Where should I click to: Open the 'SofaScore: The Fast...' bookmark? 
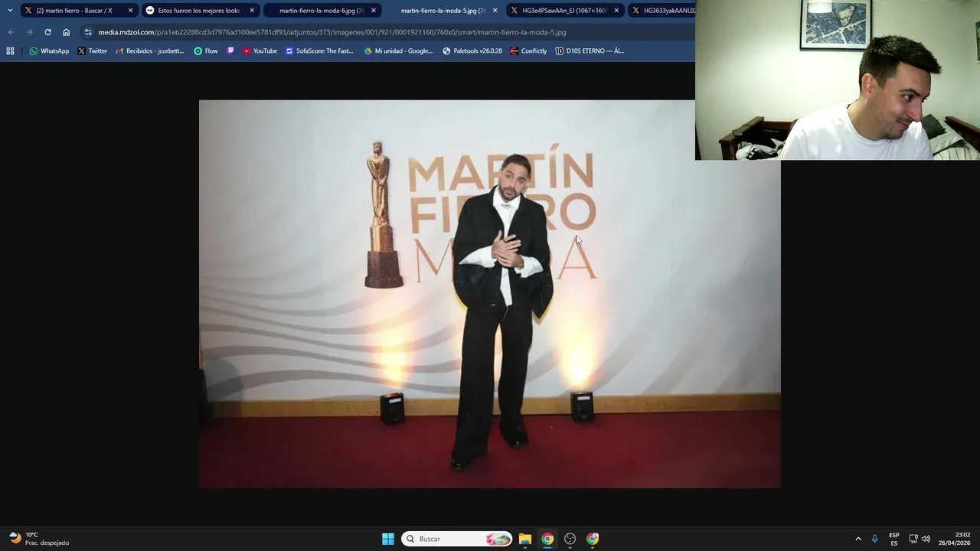tap(319, 51)
